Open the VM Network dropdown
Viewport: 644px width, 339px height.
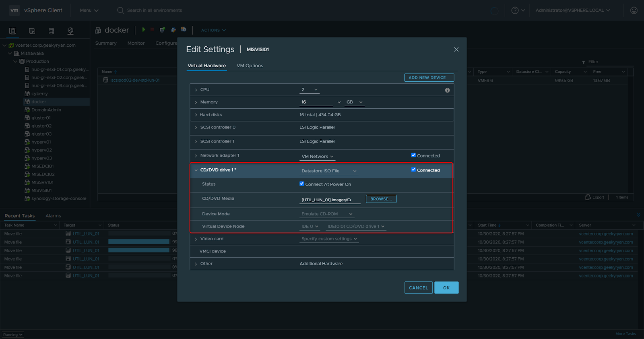point(317,157)
